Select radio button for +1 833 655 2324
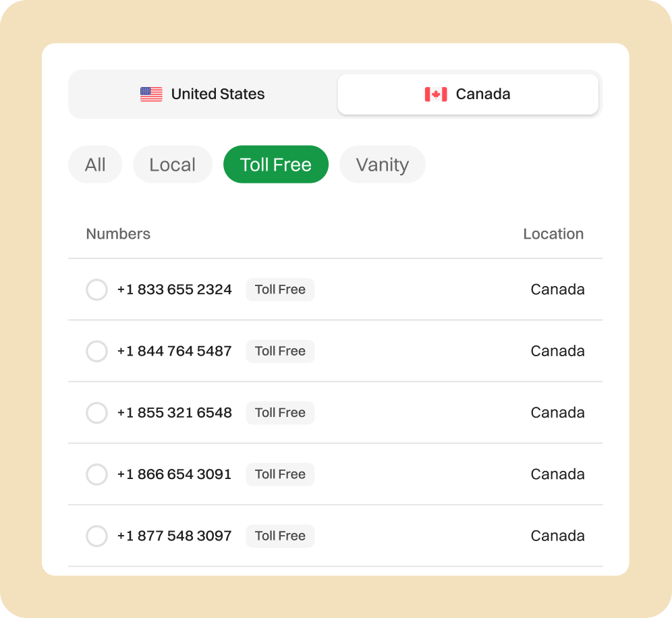This screenshot has height=618, width=672. click(x=96, y=290)
